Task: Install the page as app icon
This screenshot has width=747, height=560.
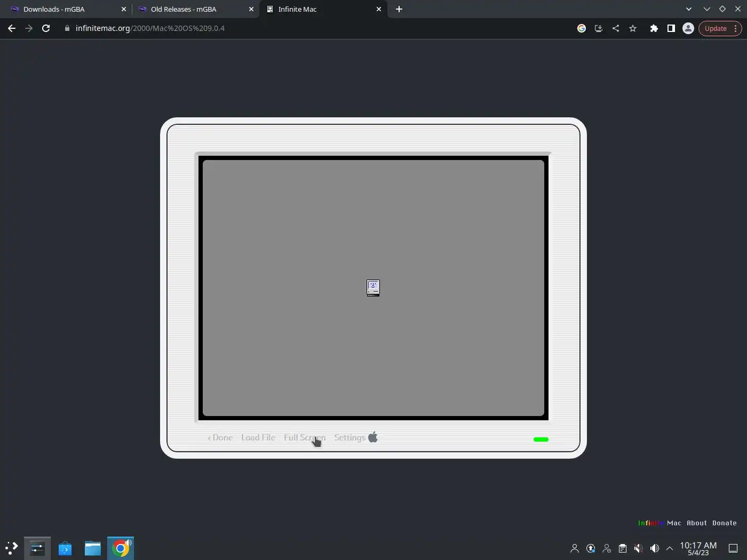Action: (x=599, y=28)
